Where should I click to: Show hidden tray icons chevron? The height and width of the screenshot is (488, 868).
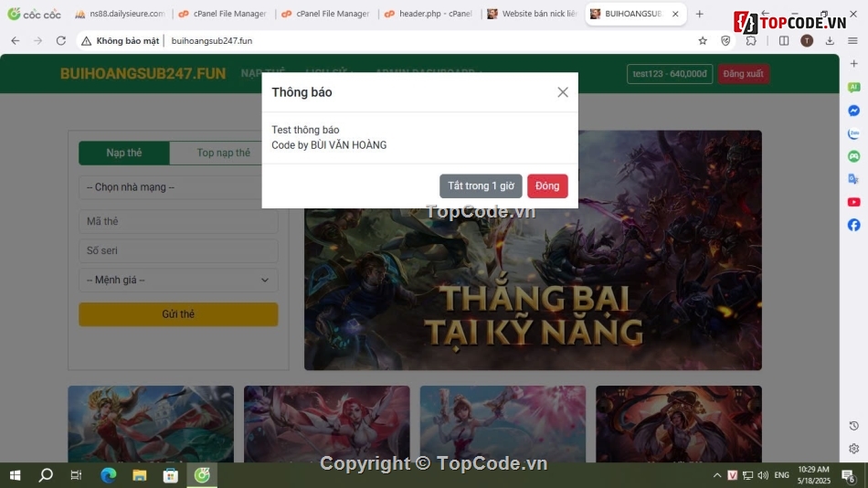(717, 475)
